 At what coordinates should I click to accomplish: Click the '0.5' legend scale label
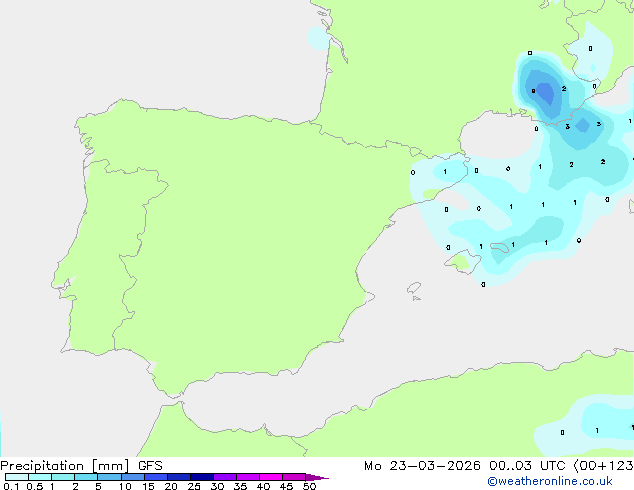pyautogui.click(x=34, y=486)
